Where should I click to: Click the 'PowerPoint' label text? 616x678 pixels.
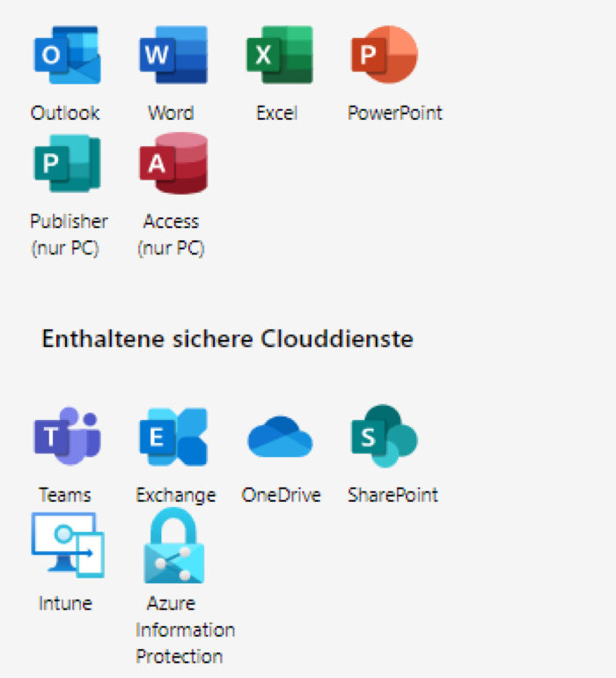pos(395,114)
